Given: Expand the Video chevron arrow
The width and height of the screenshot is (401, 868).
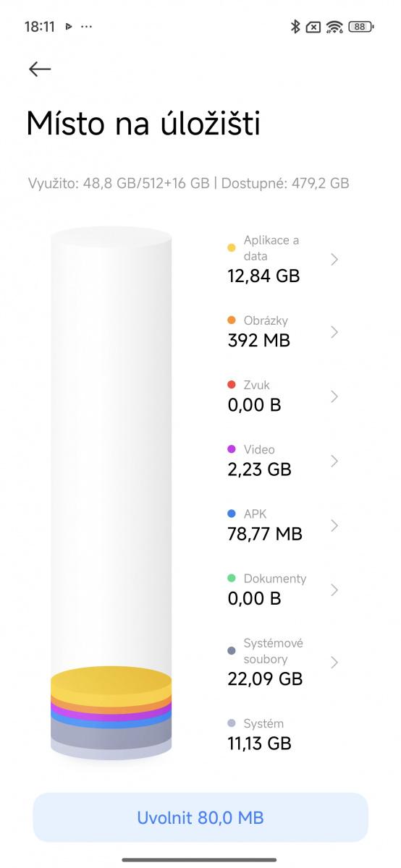Looking at the screenshot, I should pyautogui.click(x=334, y=461).
